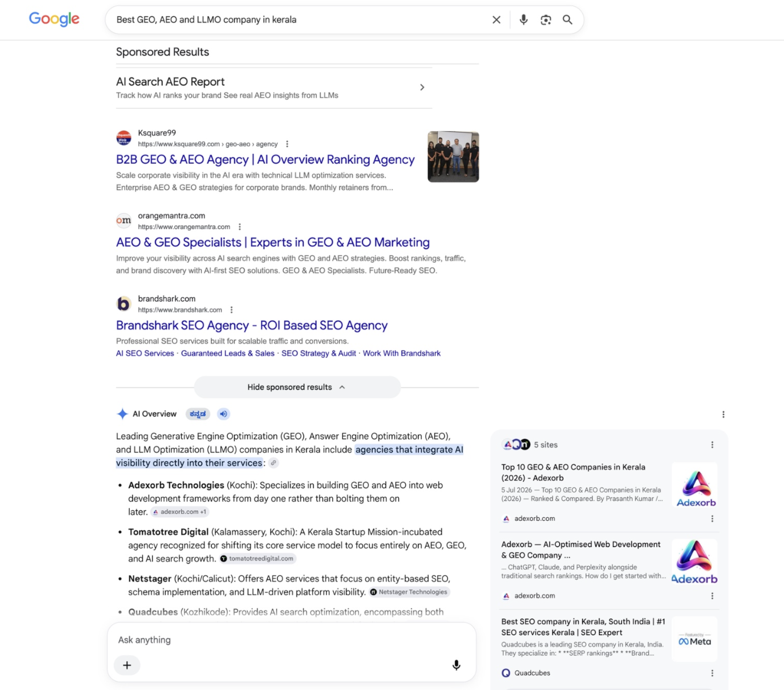
Task: Open the Netstager Technologies source chip
Action: click(409, 592)
